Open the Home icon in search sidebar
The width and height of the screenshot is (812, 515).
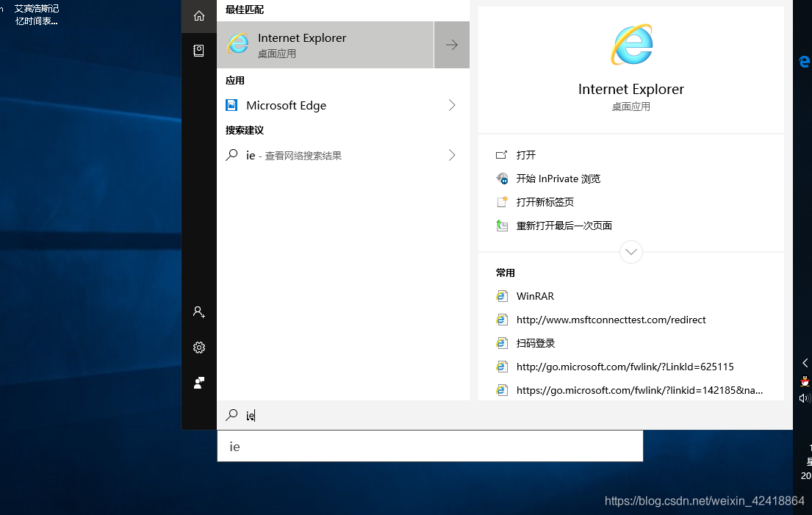pos(199,16)
